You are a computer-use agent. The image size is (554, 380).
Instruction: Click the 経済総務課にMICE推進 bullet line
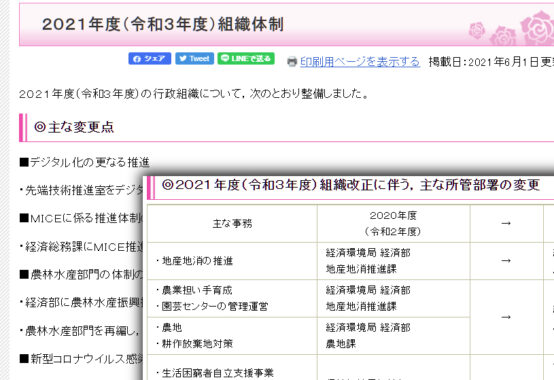click(81, 247)
